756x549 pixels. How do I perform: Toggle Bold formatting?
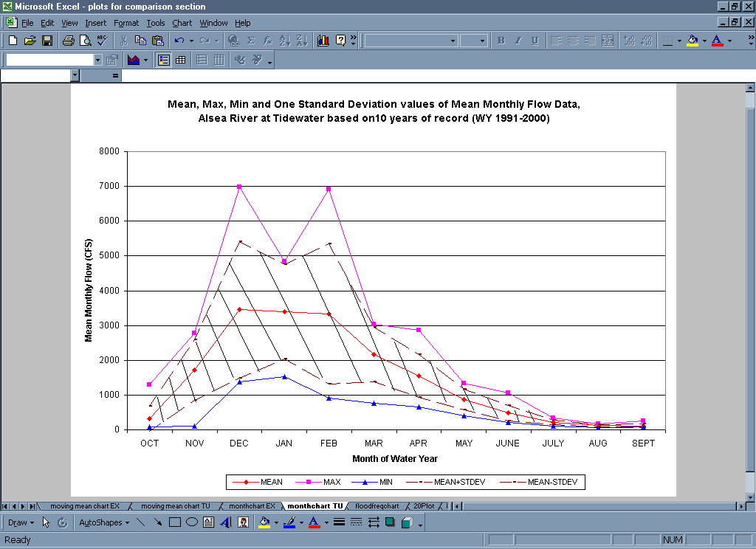[501, 41]
